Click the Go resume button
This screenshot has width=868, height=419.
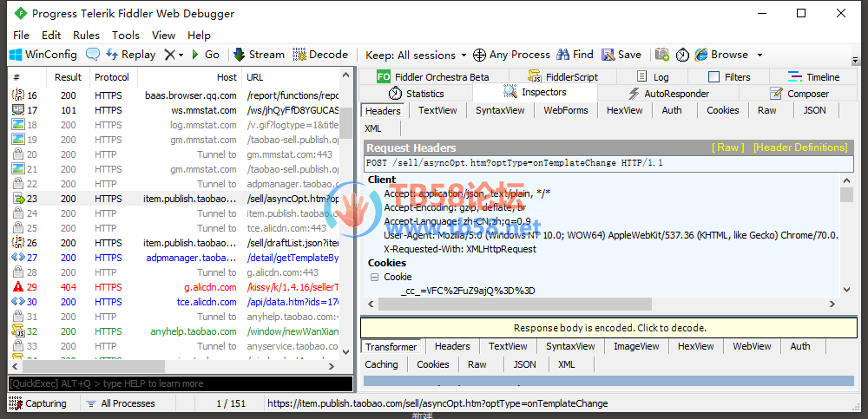206,55
